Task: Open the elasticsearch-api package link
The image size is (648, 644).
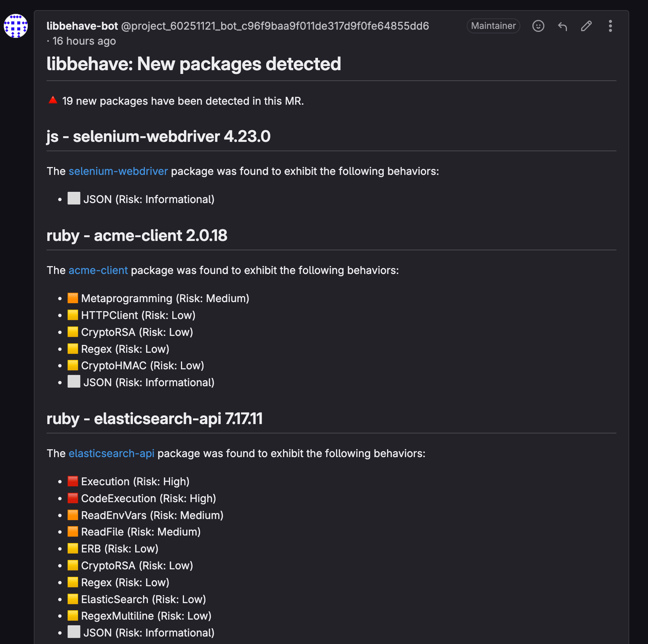Action: coord(112,453)
